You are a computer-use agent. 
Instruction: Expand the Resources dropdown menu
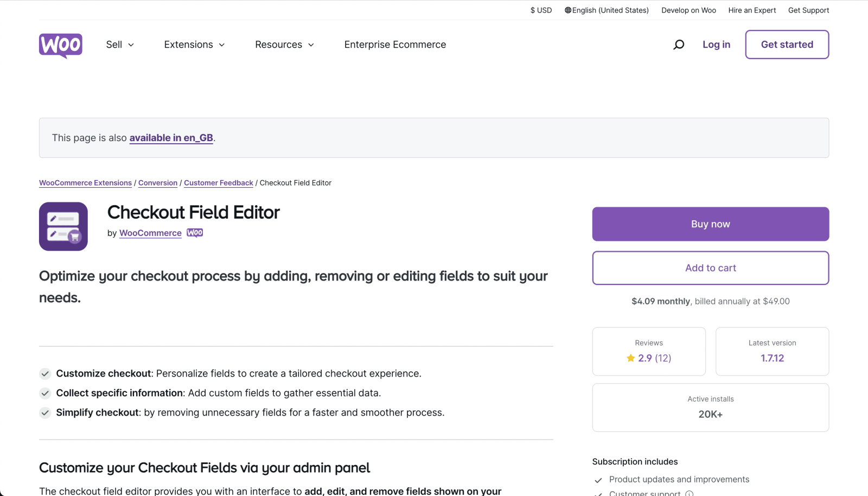coord(284,44)
